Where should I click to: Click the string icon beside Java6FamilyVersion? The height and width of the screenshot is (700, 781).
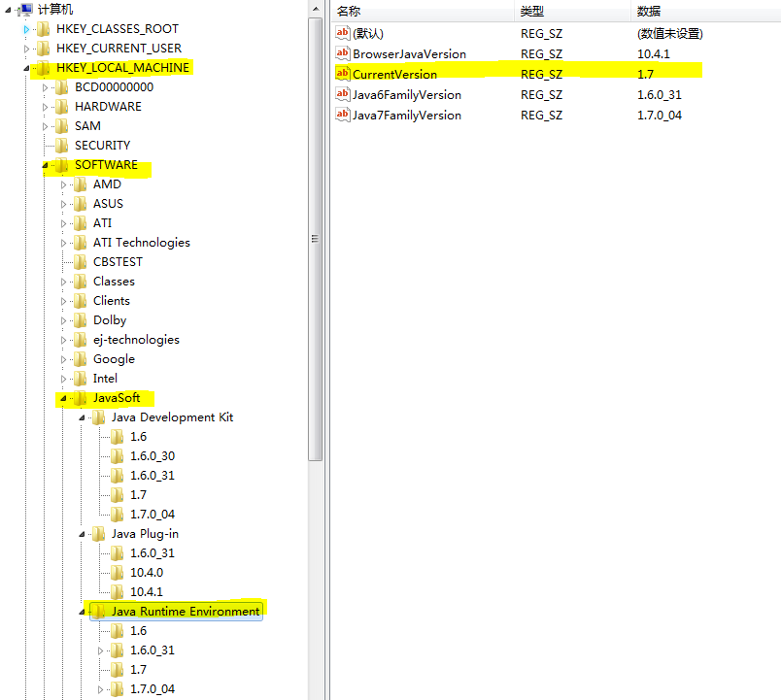coord(342,94)
